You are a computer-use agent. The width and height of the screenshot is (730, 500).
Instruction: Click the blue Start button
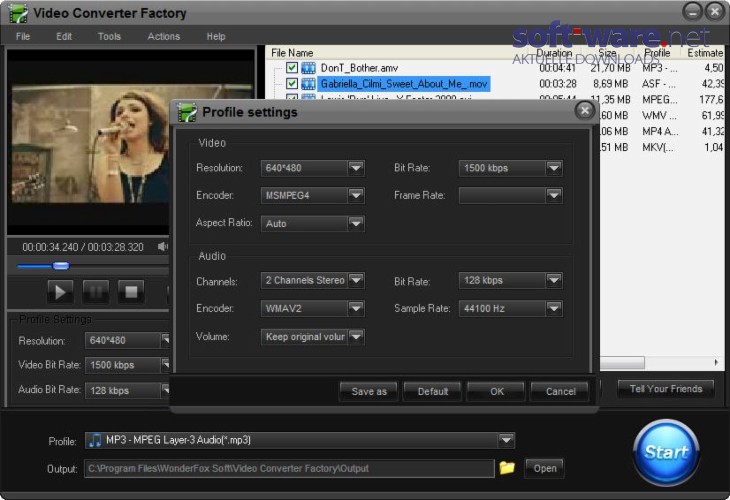pos(666,452)
